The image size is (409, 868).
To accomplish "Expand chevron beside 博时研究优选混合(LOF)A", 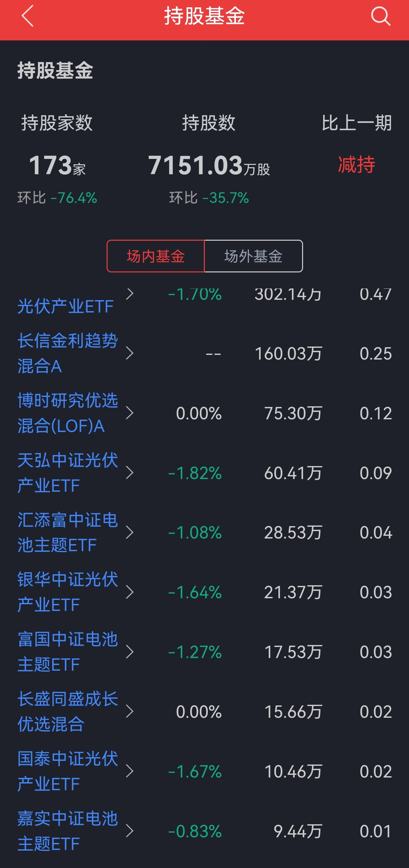I will pyautogui.click(x=130, y=413).
